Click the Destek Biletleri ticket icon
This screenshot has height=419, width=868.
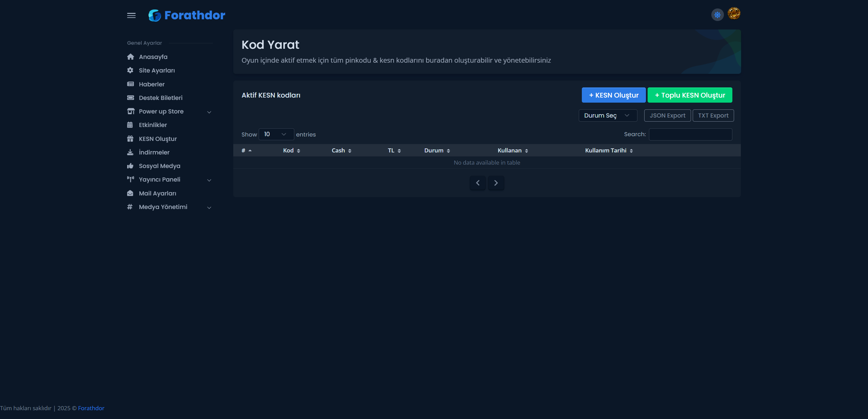131,98
